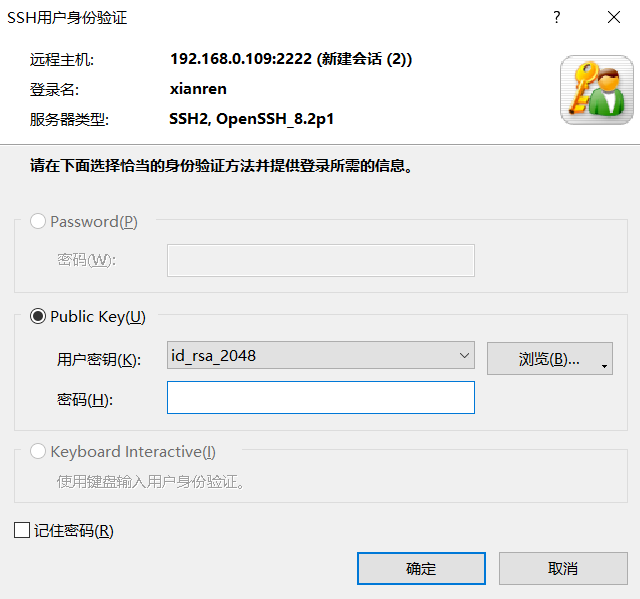Select the Password(P) radio button

pyautogui.click(x=38, y=222)
